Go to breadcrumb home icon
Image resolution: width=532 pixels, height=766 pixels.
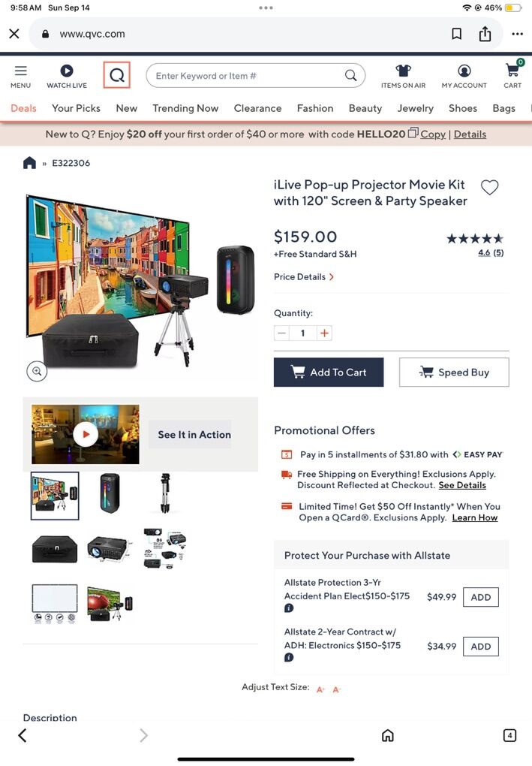(29, 163)
